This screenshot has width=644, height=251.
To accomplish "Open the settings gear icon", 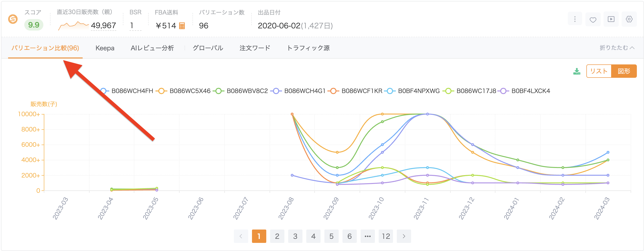I will pyautogui.click(x=629, y=19).
